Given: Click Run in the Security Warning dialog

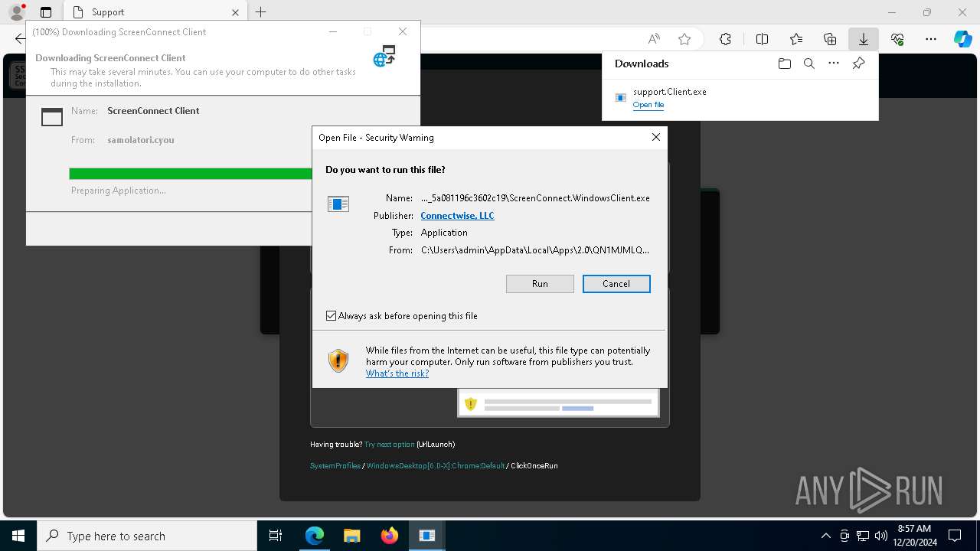Looking at the screenshot, I should pos(540,284).
